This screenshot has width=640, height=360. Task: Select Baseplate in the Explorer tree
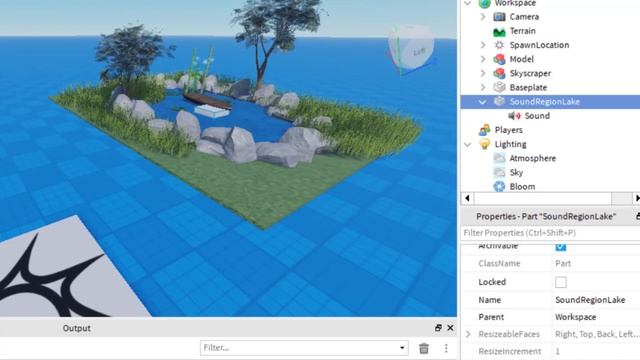tap(528, 87)
